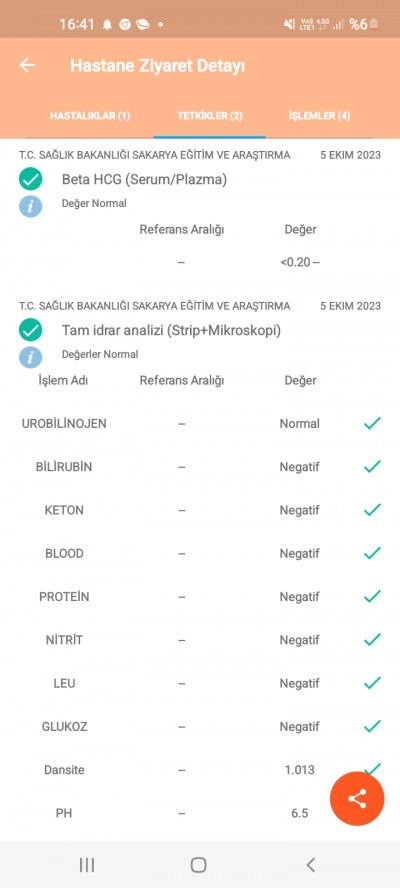Tap the Dansite value 1.013
Image resolution: width=400 pixels, height=888 pixels.
point(300,770)
